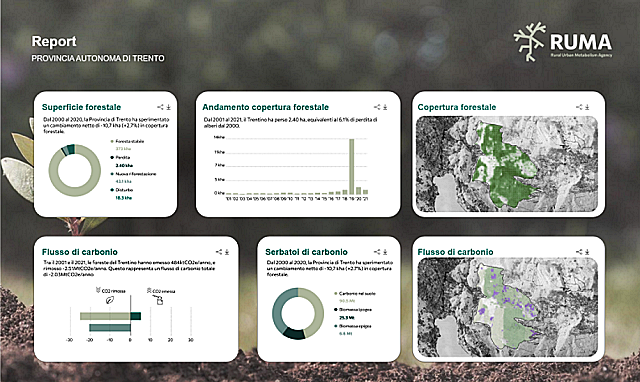Download the Flusso di carbonio bar chart

[227, 252]
